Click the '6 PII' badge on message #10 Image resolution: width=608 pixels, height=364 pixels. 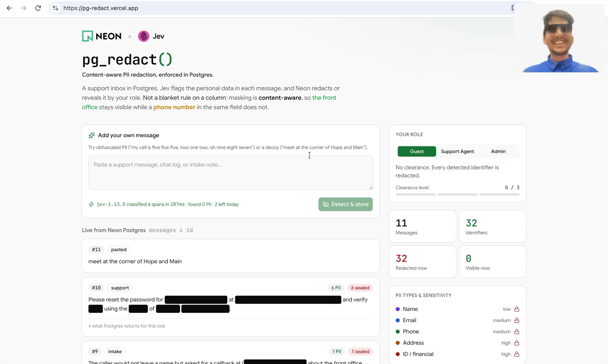pyautogui.click(x=336, y=288)
